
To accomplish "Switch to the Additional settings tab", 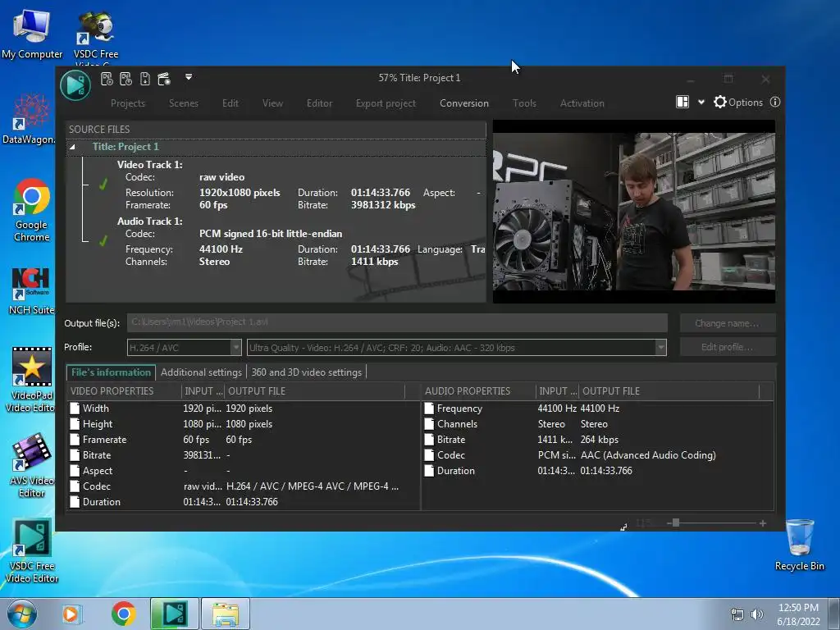I will (202, 372).
